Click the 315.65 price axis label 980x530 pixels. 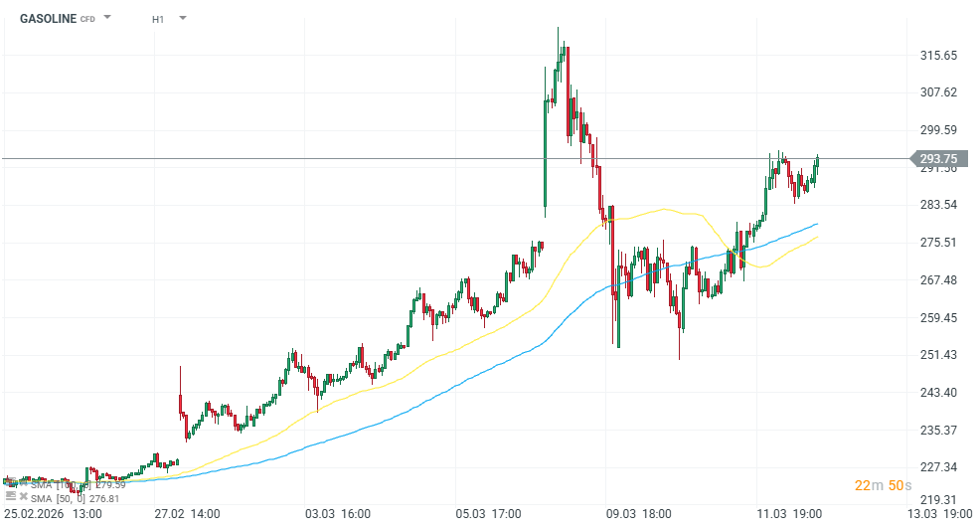(x=938, y=55)
